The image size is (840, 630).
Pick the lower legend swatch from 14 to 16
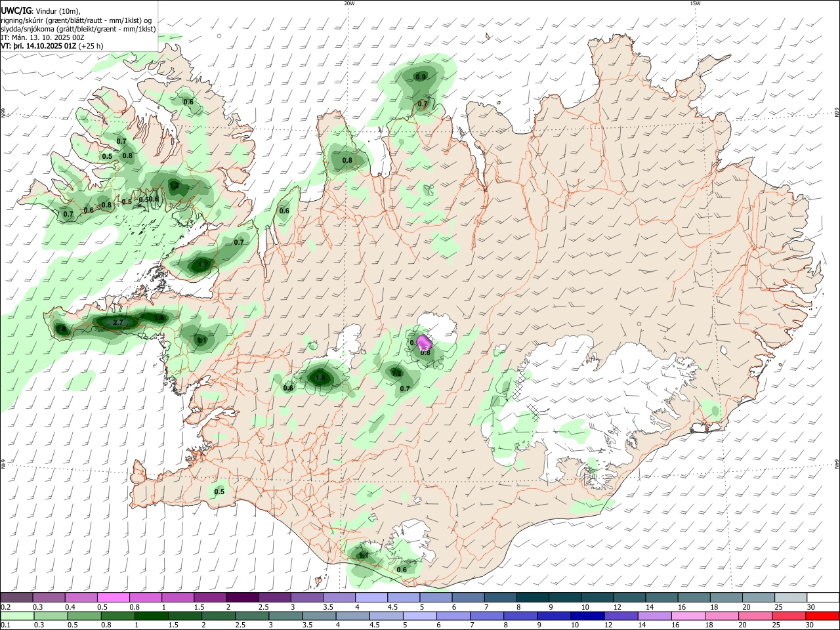[x=655, y=616]
